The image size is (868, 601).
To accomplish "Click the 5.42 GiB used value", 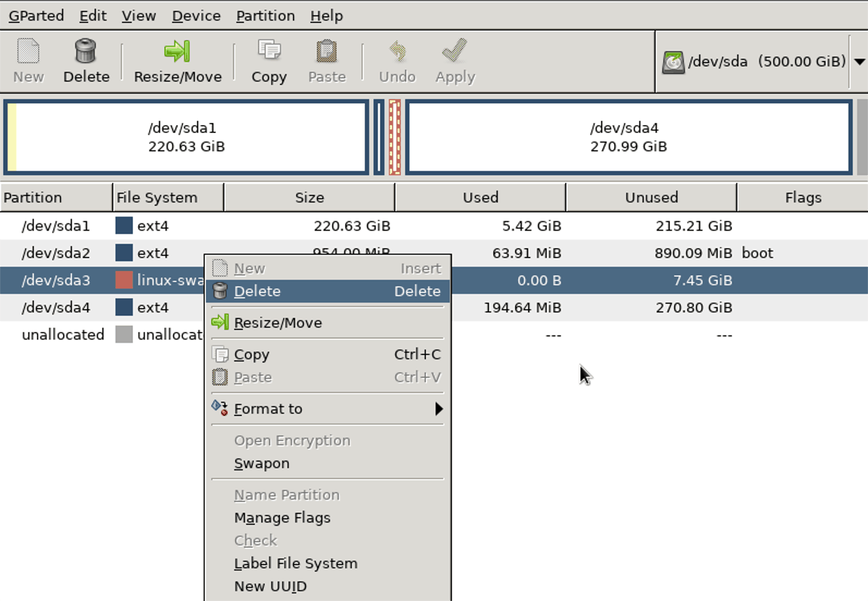I will [532, 226].
